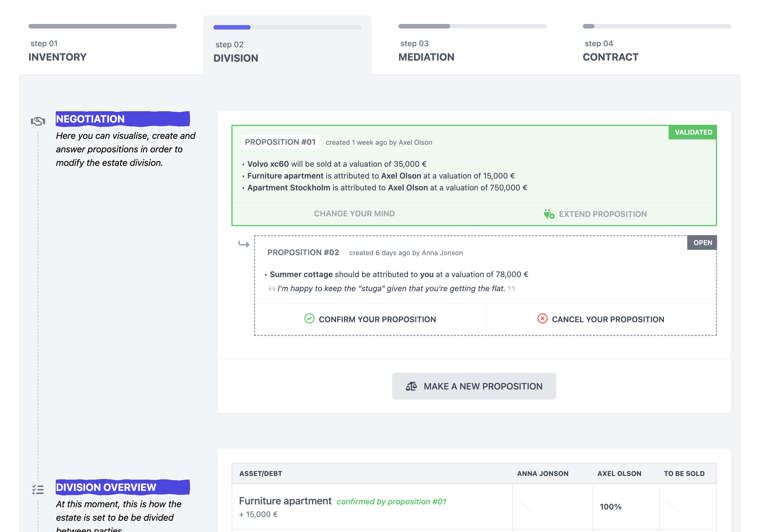Screen dimensions: 761x532
Task: Click the balance scale icon
Action: tap(411, 386)
